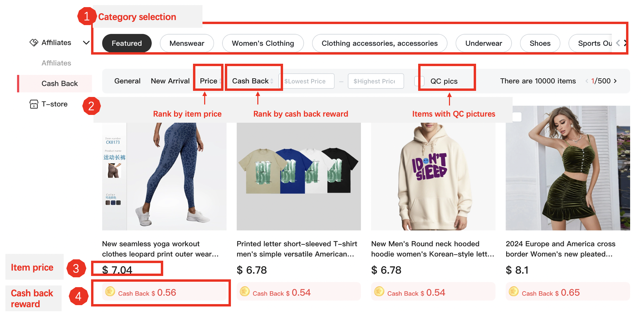Click the coin icon on leopard yoga pants
This screenshot has width=644, height=318.
[x=110, y=292]
